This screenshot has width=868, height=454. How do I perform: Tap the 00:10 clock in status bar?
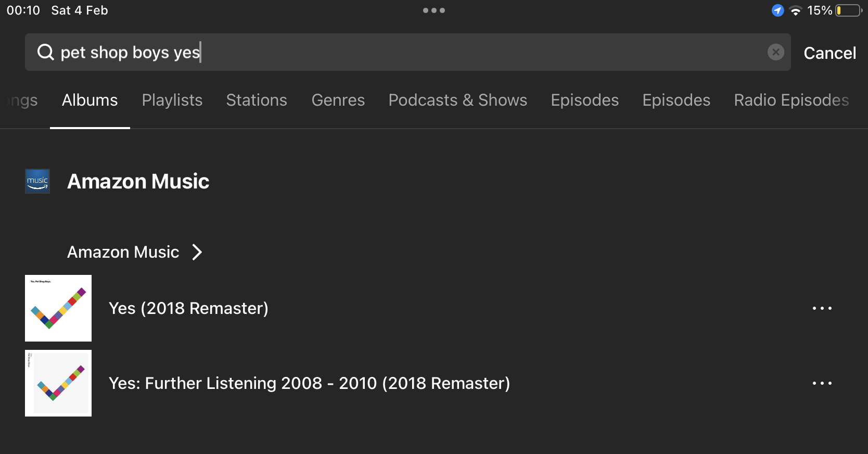pos(23,10)
